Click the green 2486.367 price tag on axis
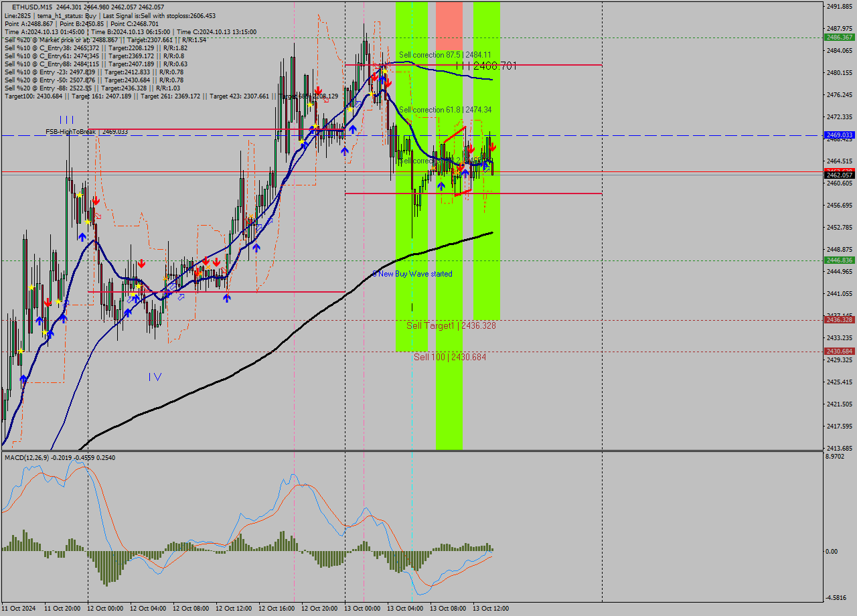 tap(840, 37)
